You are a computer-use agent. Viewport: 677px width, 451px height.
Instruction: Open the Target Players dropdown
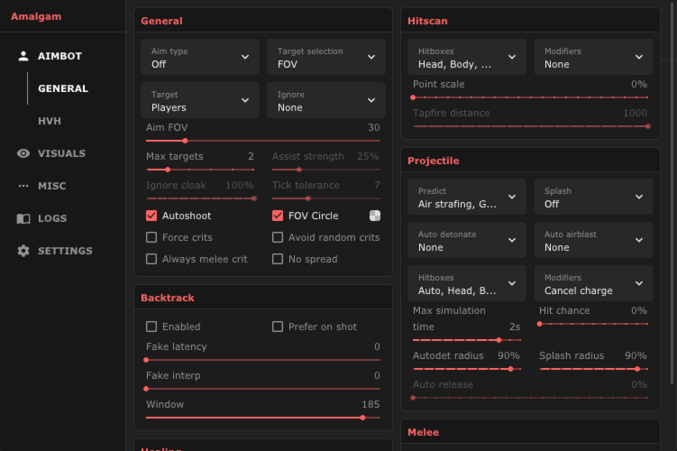(200, 100)
